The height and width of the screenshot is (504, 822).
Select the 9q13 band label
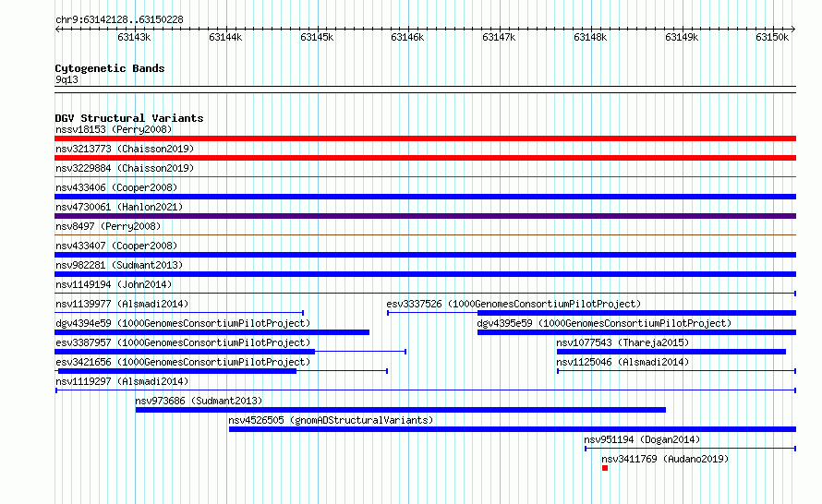click(x=66, y=79)
